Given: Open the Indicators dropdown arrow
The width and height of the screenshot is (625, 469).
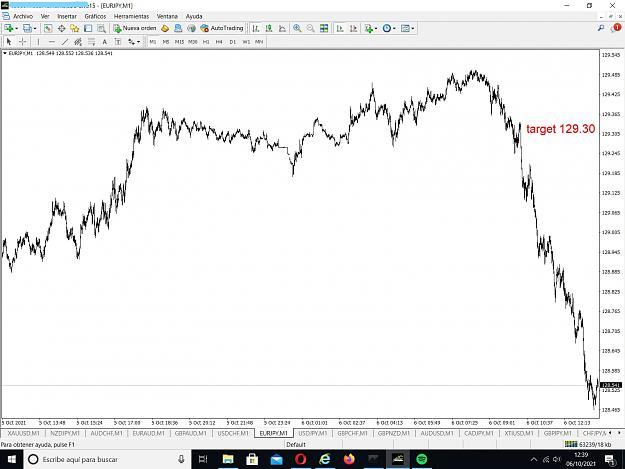Looking at the screenshot, I should click(x=376, y=28).
